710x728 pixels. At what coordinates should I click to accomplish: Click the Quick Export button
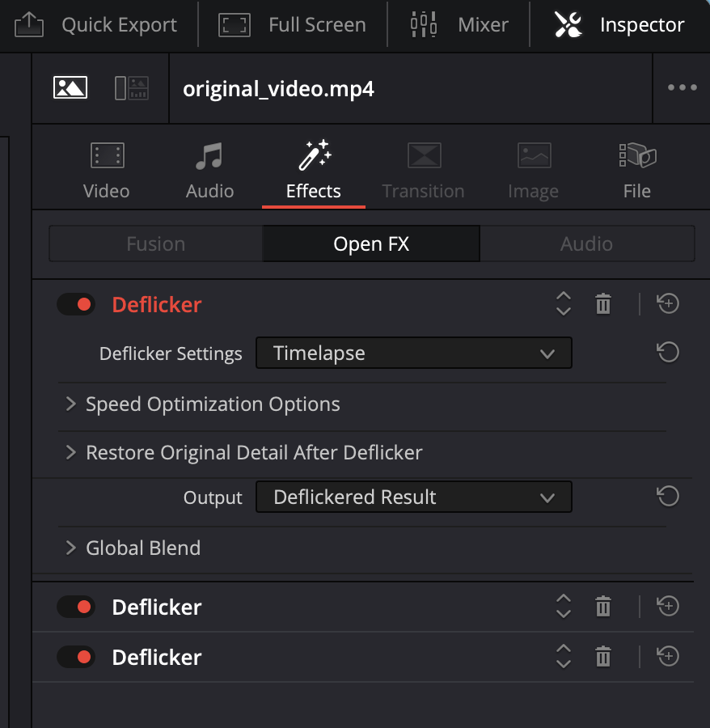point(97,25)
